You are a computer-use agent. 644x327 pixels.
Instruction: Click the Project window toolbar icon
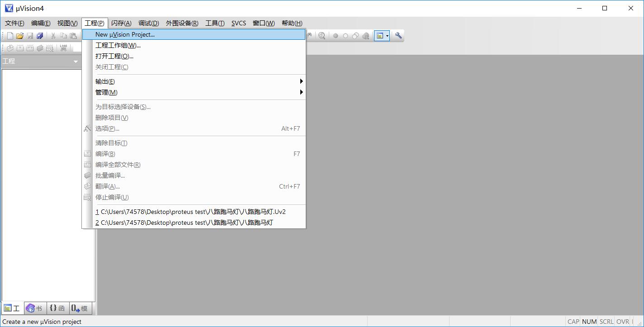pos(380,36)
